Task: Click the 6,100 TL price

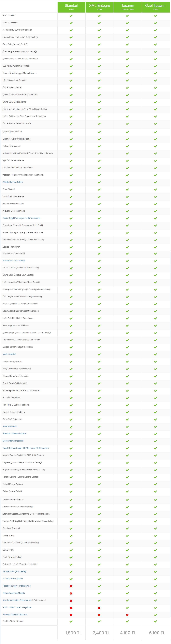Action: (157, 633)
